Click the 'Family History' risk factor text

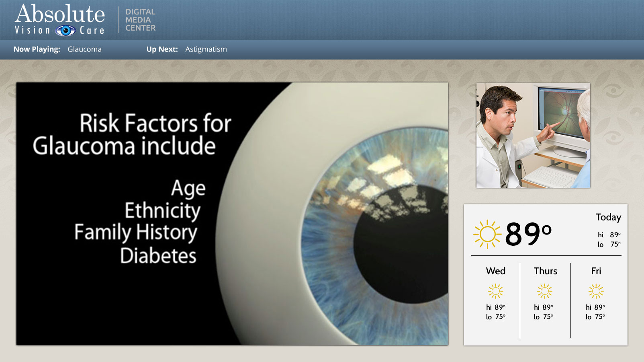(x=136, y=232)
